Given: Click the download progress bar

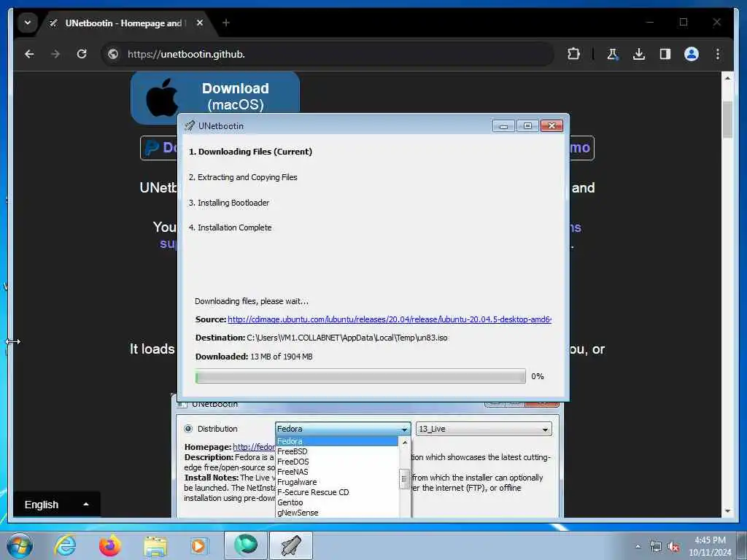Looking at the screenshot, I should [x=360, y=376].
